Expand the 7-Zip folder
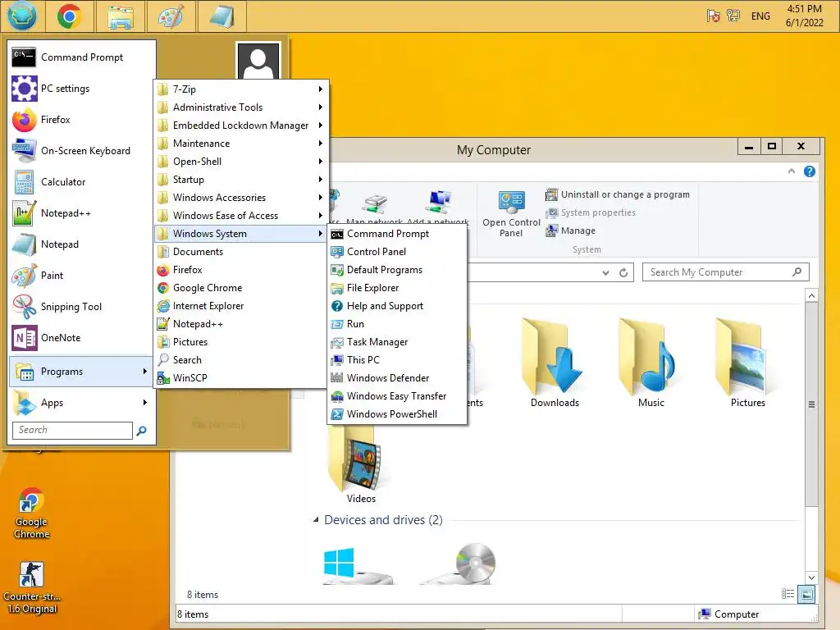This screenshot has width=840, height=630. coord(241,89)
